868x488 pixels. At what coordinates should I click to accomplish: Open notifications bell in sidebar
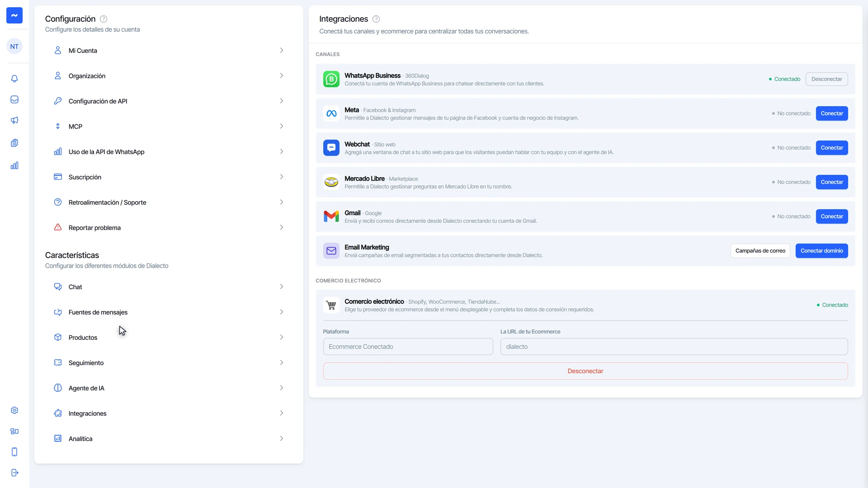(14, 79)
